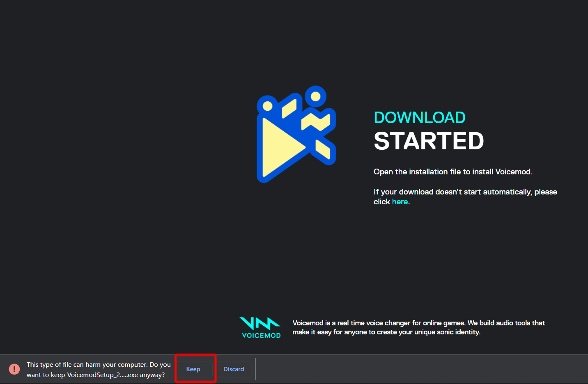Discard the downloaded VoicemodSetup file
The height and width of the screenshot is (384, 588).
coord(234,369)
